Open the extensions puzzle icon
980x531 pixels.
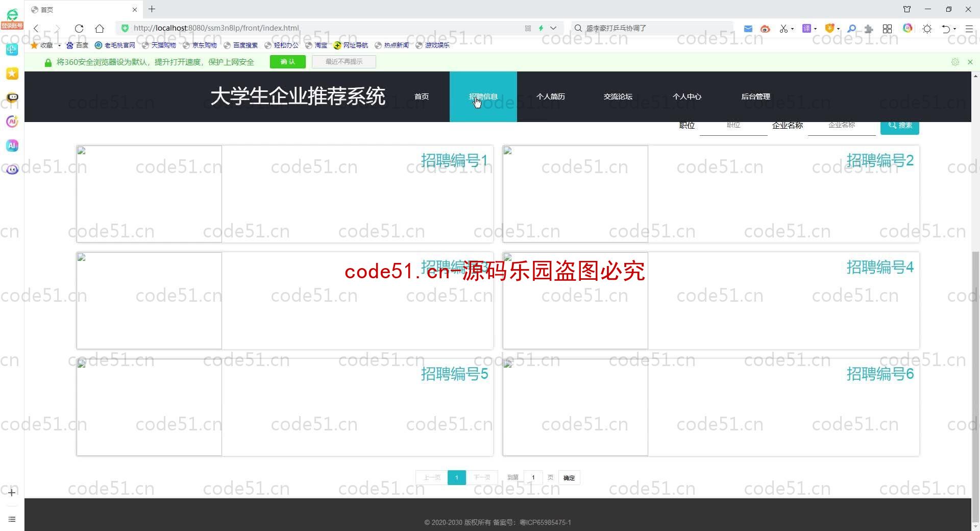point(869,29)
